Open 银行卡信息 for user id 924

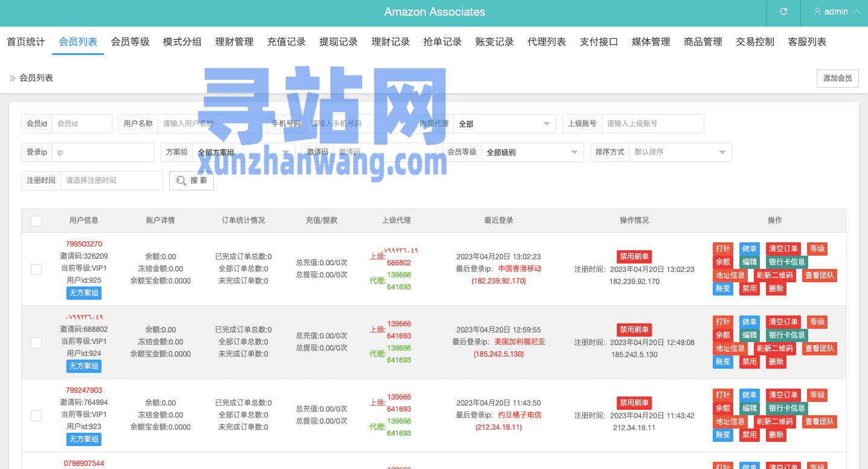click(787, 335)
